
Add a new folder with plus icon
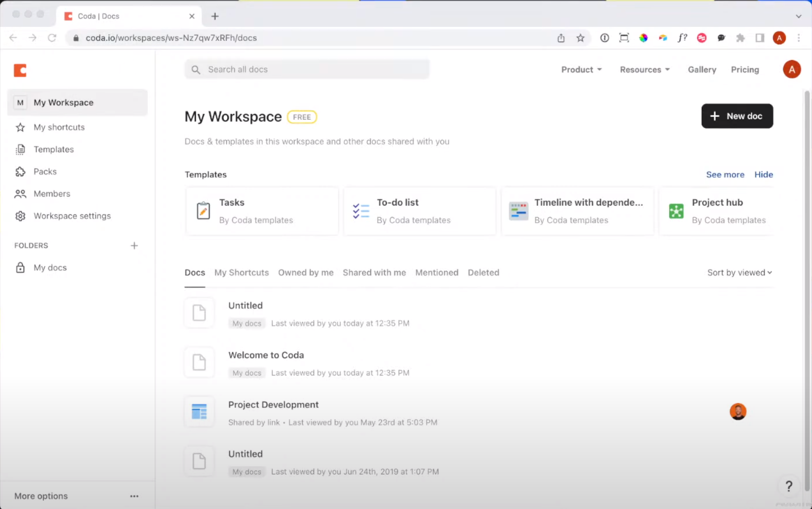click(134, 245)
